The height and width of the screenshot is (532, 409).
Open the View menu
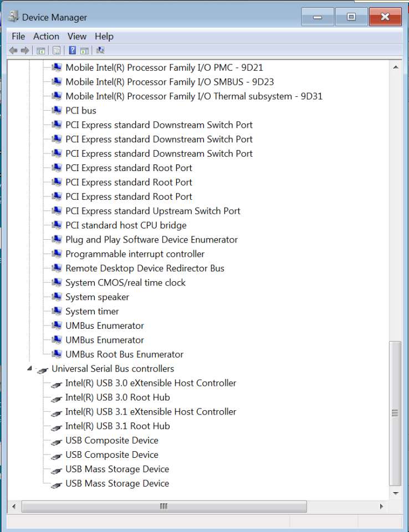77,37
